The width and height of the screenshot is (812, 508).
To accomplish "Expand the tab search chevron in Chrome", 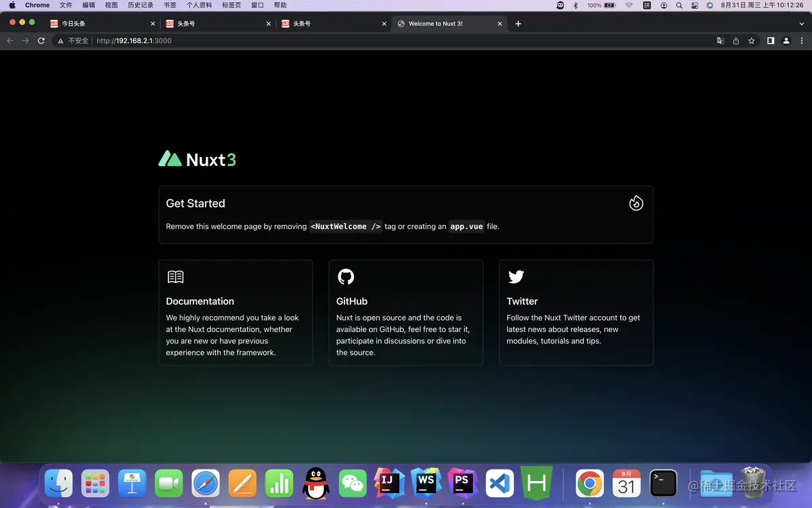I will click(802, 24).
